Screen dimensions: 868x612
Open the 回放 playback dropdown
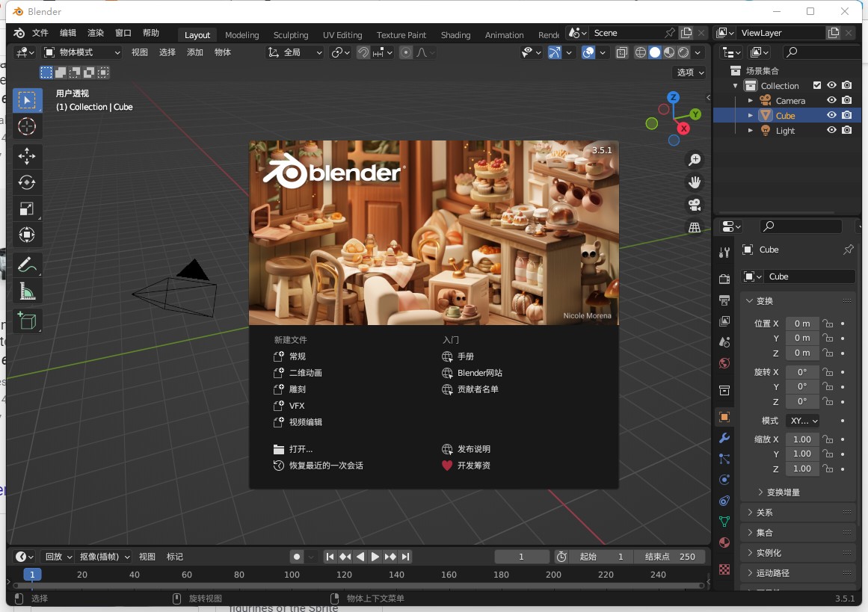click(x=58, y=557)
